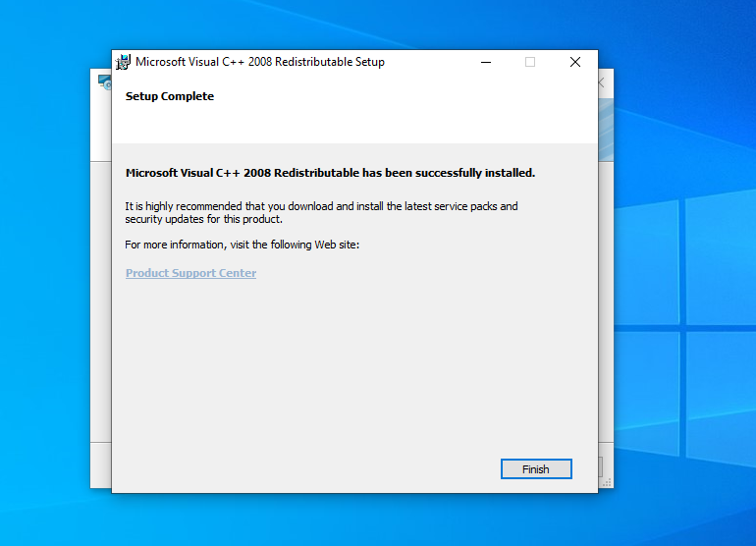Click the background window's resize grip
Screen dimensions: 756x546
click(x=607, y=482)
